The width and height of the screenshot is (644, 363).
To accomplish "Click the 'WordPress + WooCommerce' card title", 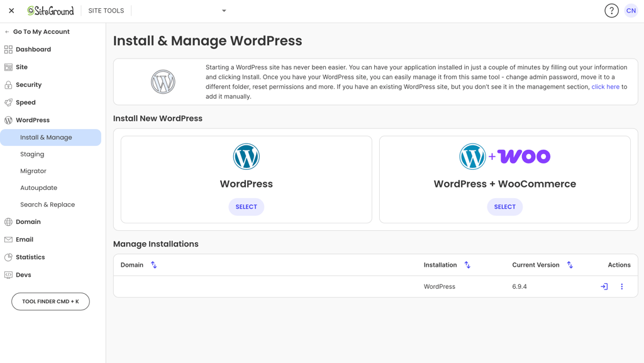I will tap(505, 184).
